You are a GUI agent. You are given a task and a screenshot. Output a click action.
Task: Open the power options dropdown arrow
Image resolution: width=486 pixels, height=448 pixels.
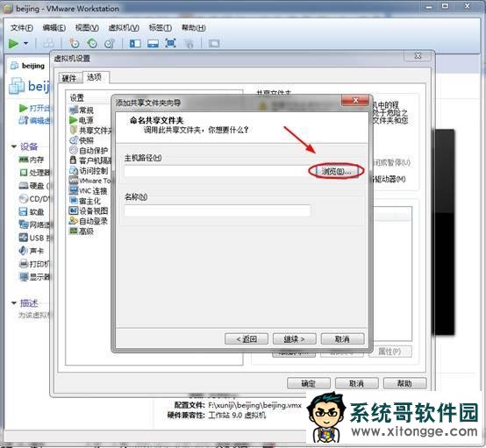[x=26, y=43]
